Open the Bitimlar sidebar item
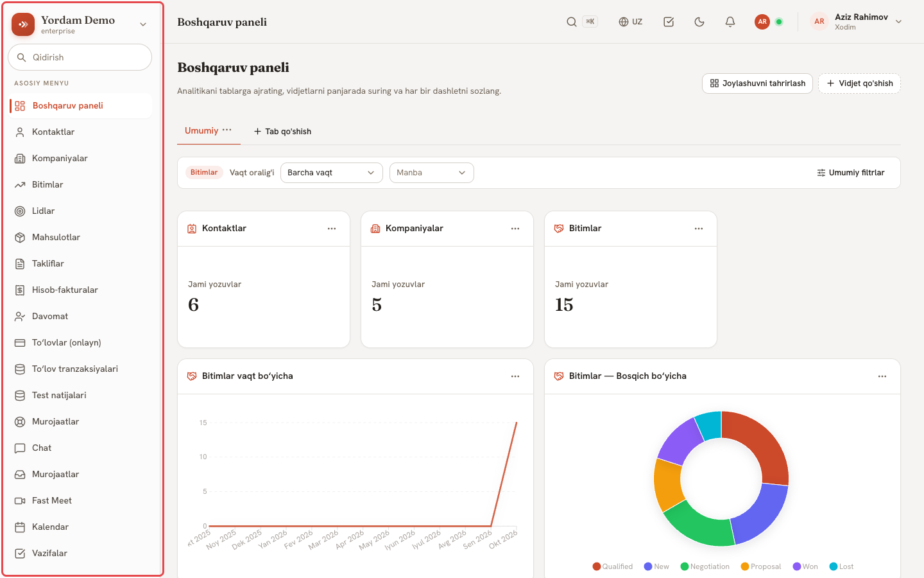This screenshot has width=924, height=578. (x=80, y=184)
